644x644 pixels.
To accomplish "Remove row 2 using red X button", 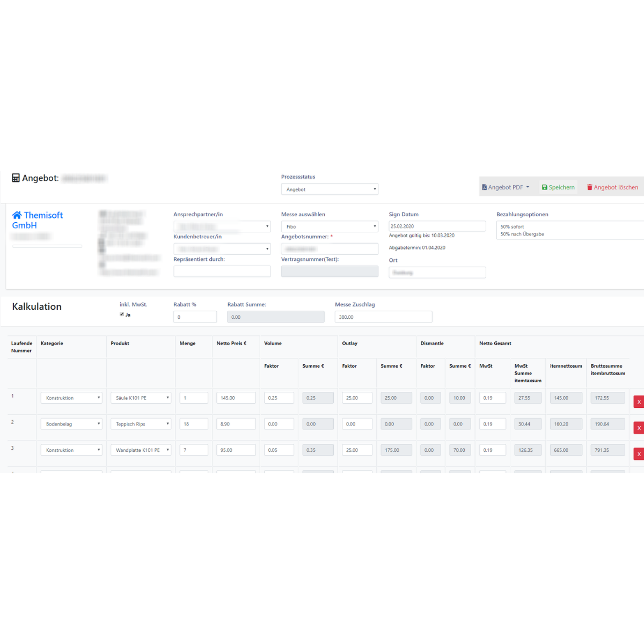I will pos(639,428).
